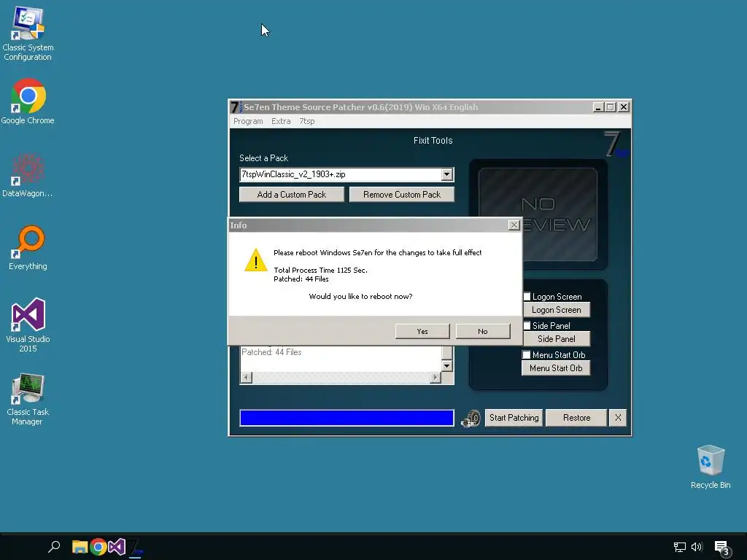
Task: Click the 7 icon in patcher title bar
Action: 235,107
